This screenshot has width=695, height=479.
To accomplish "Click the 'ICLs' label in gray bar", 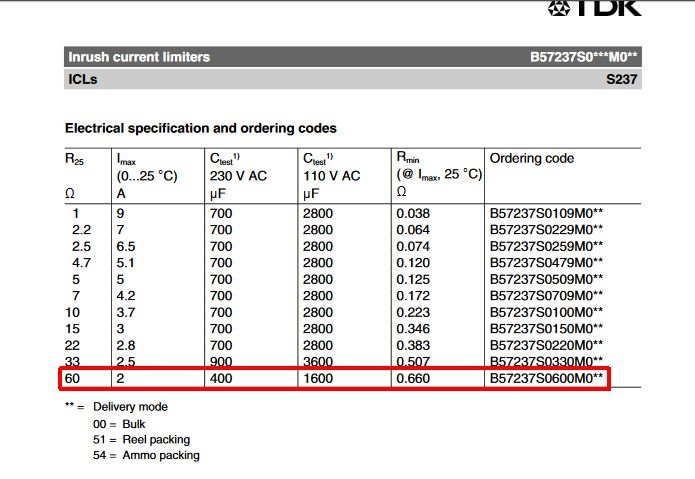I will click(81, 80).
